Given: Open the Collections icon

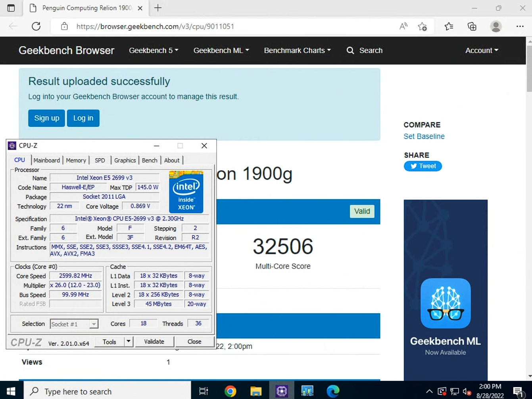Looking at the screenshot, I should (x=472, y=27).
